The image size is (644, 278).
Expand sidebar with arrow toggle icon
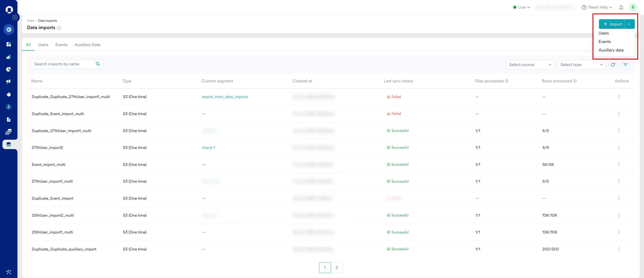[x=15, y=17]
